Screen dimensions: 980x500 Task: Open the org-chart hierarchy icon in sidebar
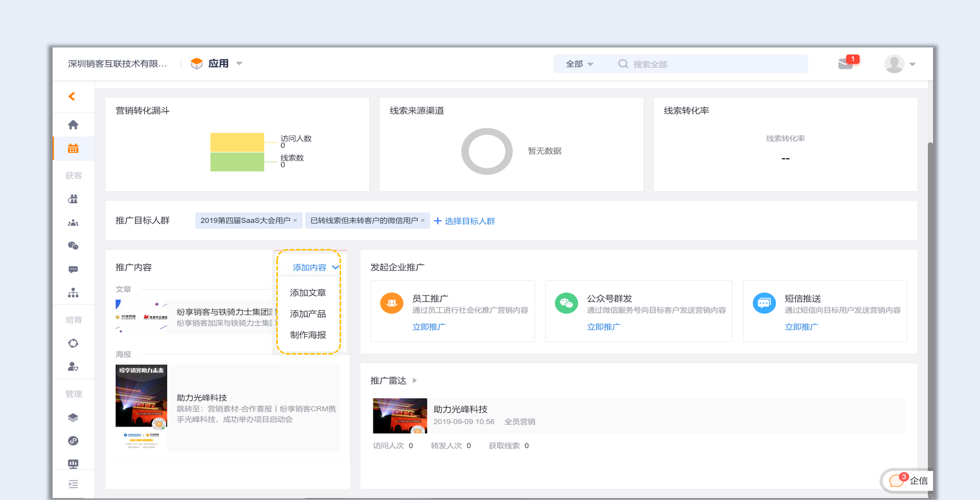[x=73, y=293]
